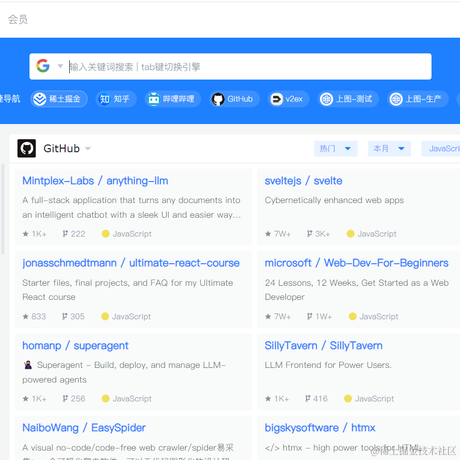Click the globe icon of 上图-生产

[x=396, y=99]
